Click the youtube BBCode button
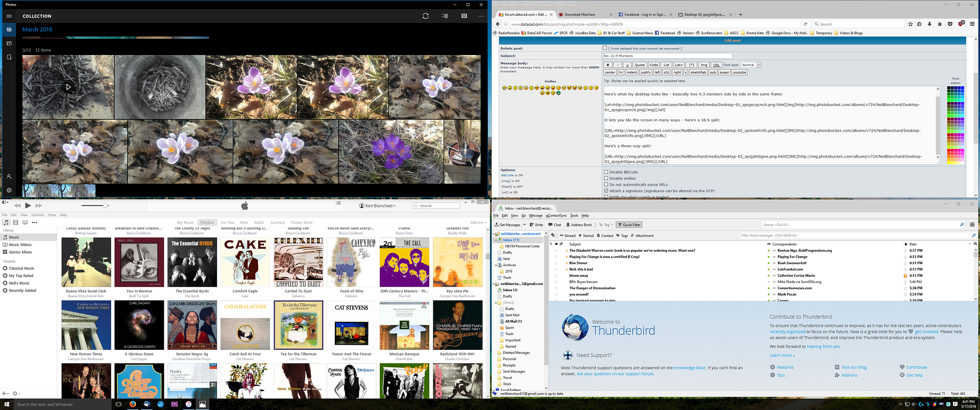The height and width of the screenshot is (410, 980). click(740, 72)
